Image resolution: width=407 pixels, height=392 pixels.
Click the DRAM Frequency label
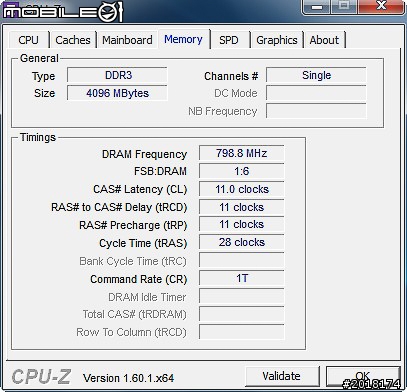click(144, 154)
